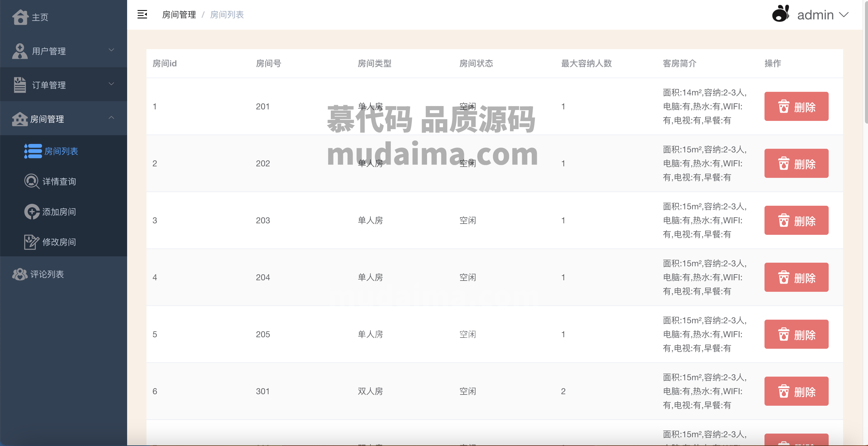Click the list icon beside 房间列表
This screenshot has height=446, width=868.
[x=33, y=151]
